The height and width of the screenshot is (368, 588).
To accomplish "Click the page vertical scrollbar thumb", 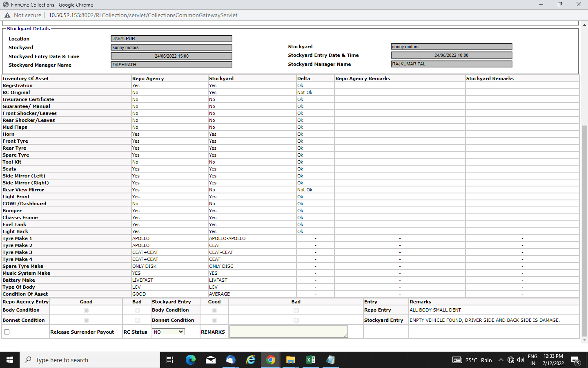I will point(584,229).
